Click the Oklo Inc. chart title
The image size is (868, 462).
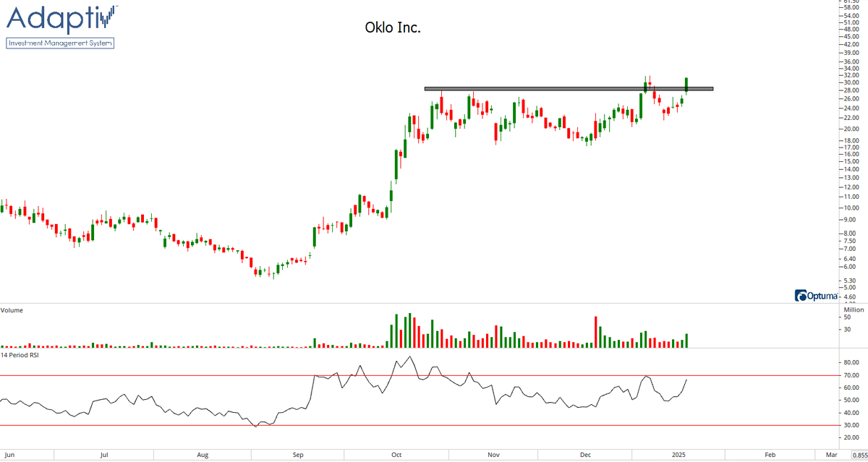(x=394, y=27)
